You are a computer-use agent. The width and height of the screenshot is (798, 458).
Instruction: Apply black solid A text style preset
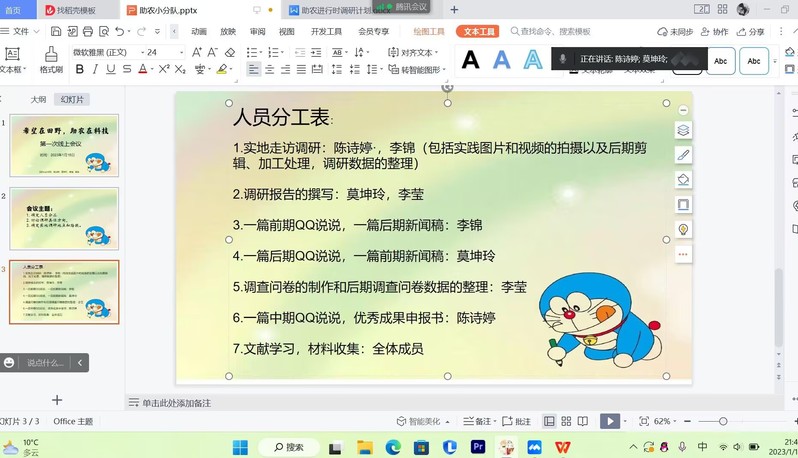[471, 60]
